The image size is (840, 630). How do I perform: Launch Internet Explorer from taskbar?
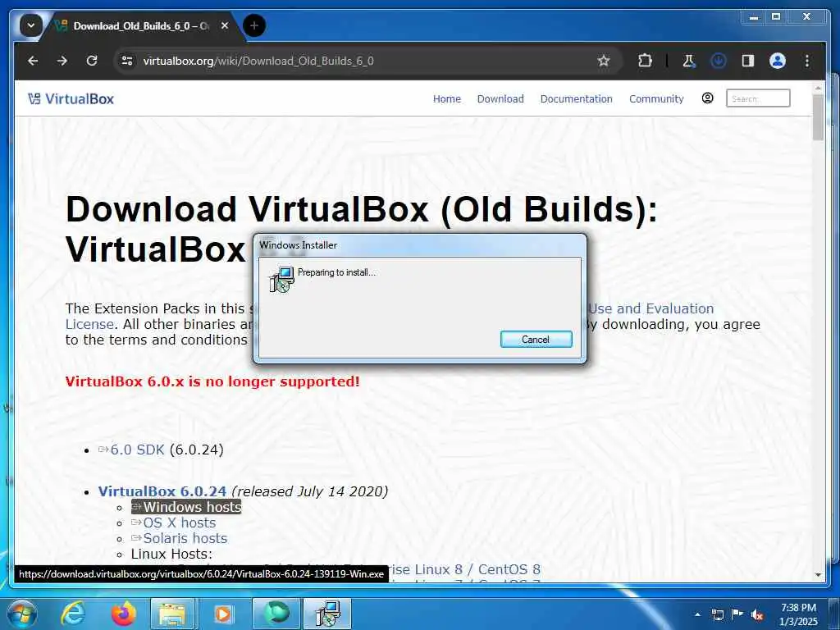72,614
